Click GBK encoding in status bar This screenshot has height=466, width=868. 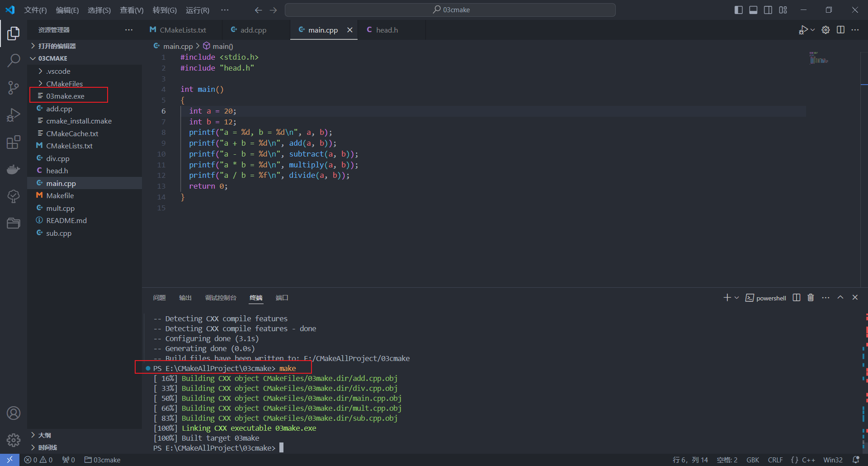(x=753, y=460)
